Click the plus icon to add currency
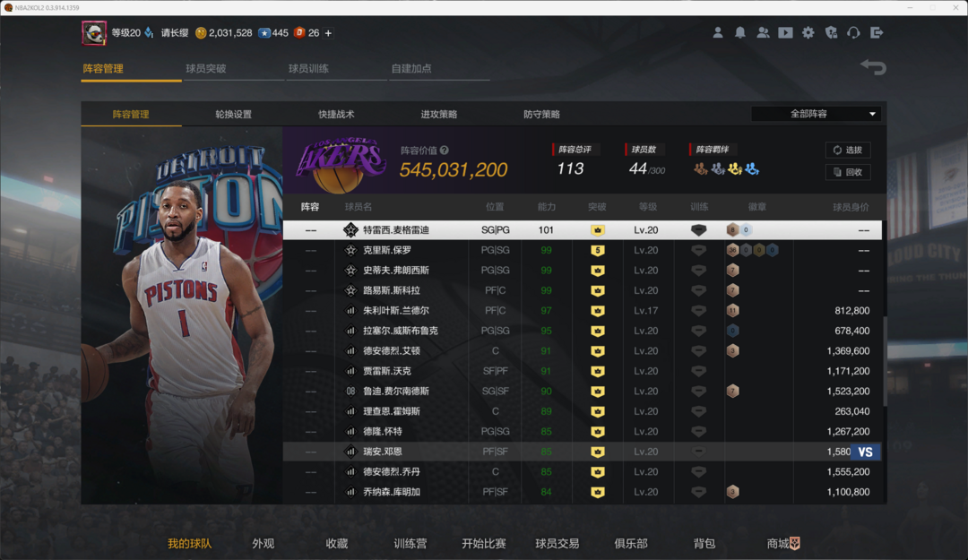Image resolution: width=968 pixels, height=560 pixels. [328, 33]
